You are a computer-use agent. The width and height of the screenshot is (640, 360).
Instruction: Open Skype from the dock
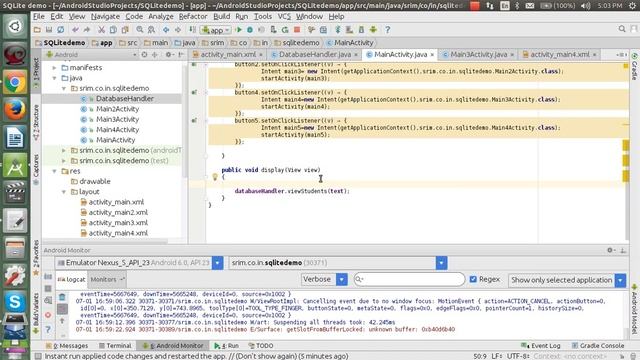click(x=15, y=302)
